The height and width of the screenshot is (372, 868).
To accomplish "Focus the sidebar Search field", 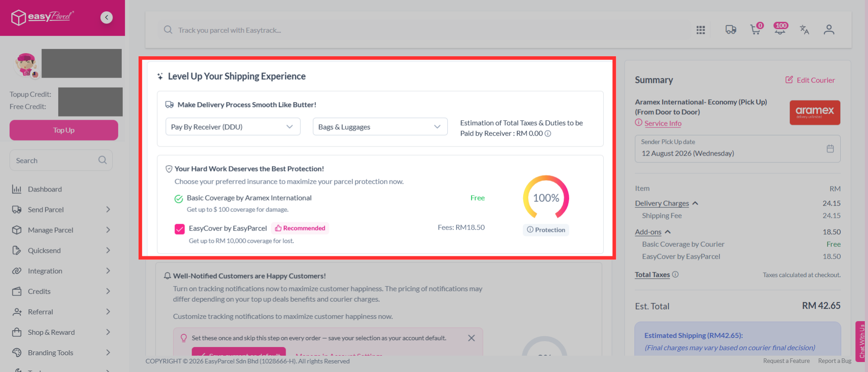I will 61,161.
